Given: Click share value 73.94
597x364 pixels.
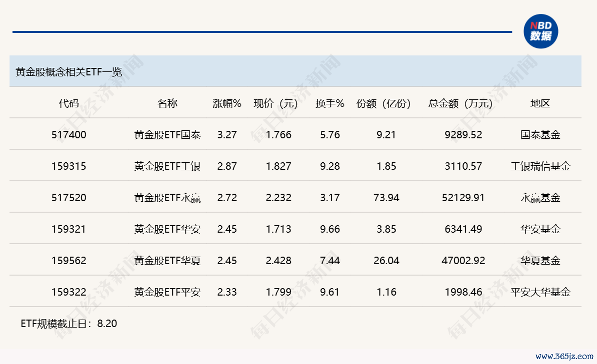Looking at the screenshot, I should [x=386, y=198].
